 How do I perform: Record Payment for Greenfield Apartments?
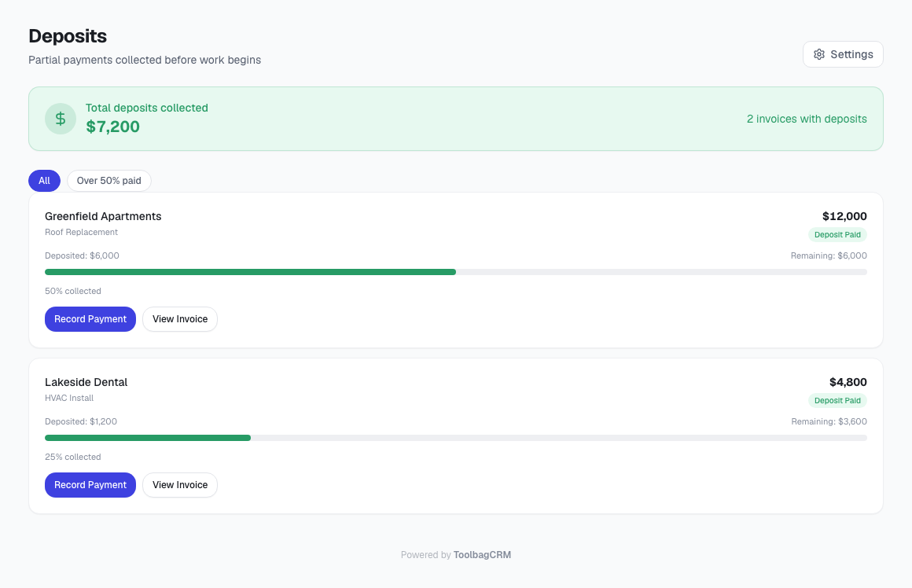pyautogui.click(x=90, y=319)
